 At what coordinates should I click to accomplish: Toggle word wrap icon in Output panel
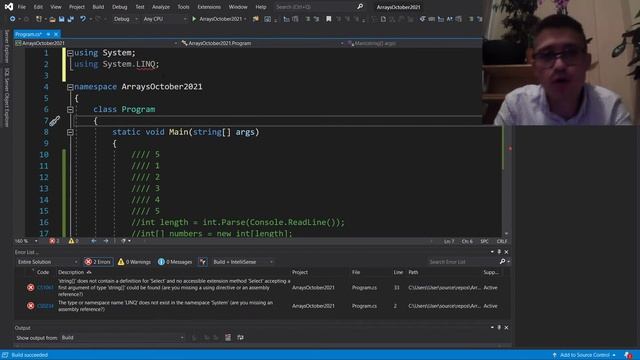tap(240, 338)
